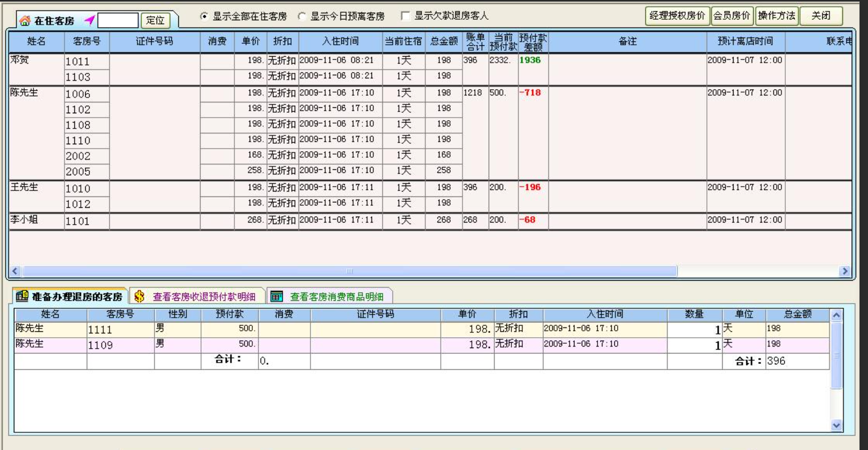Click 客房号 column header in upper table

(x=87, y=41)
